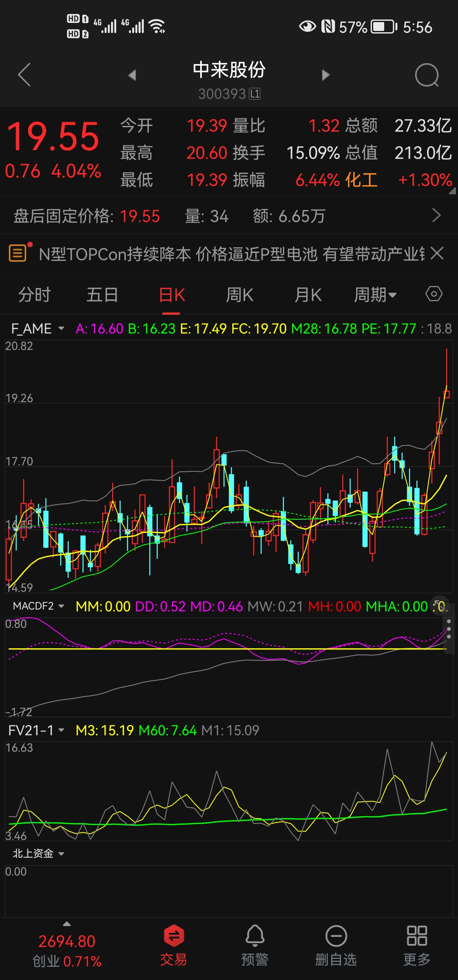Select the 周K tab
This screenshot has height=980, width=458.
point(240,294)
